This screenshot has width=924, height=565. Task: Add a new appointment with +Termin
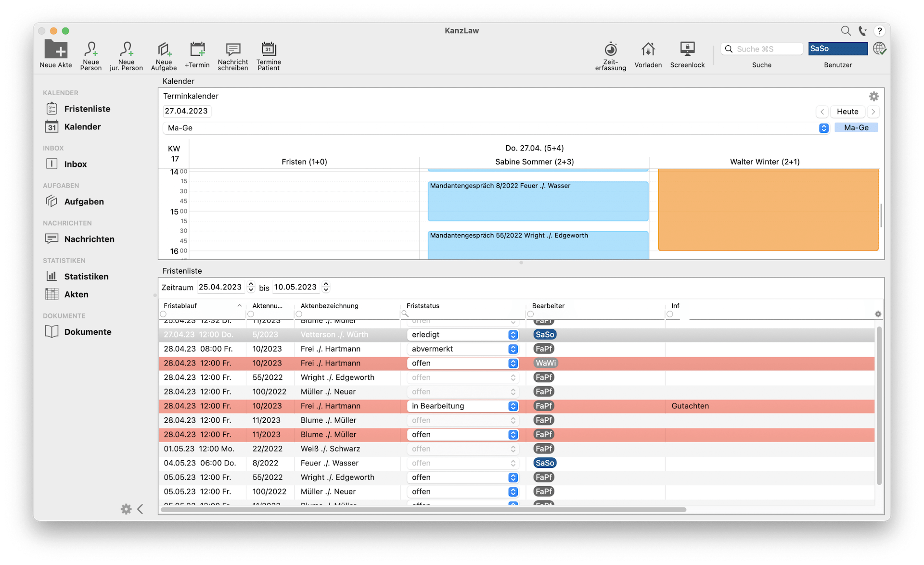pyautogui.click(x=197, y=55)
